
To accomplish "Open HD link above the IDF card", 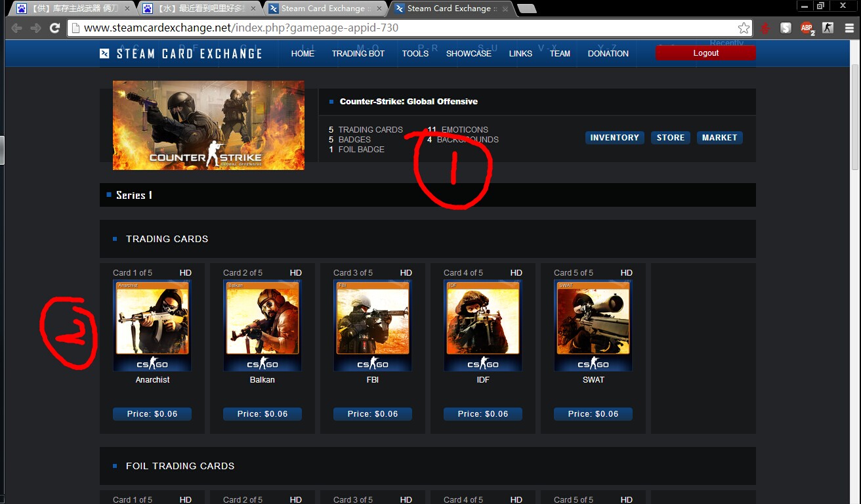I will pyautogui.click(x=516, y=273).
